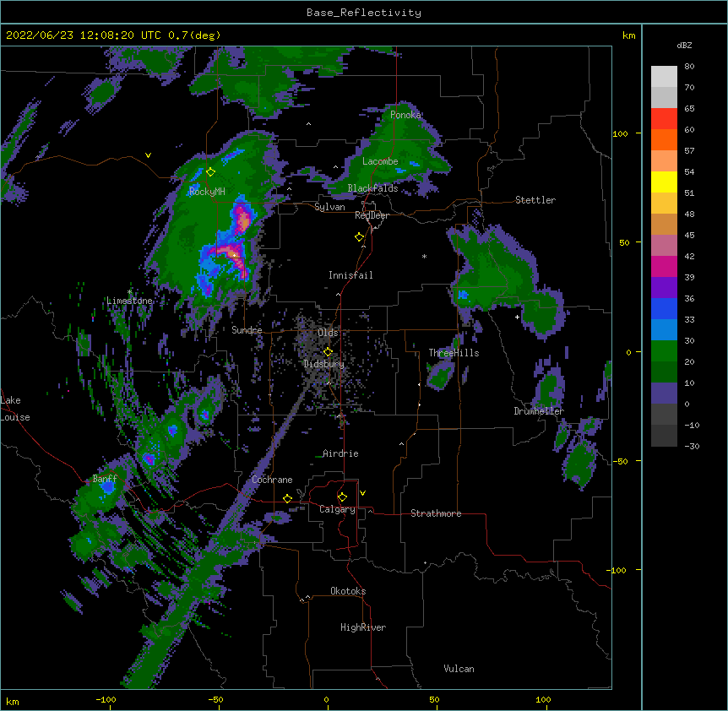Click the dBZ legend heading
Screen dimensions: 728x711
(x=684, y=45)
